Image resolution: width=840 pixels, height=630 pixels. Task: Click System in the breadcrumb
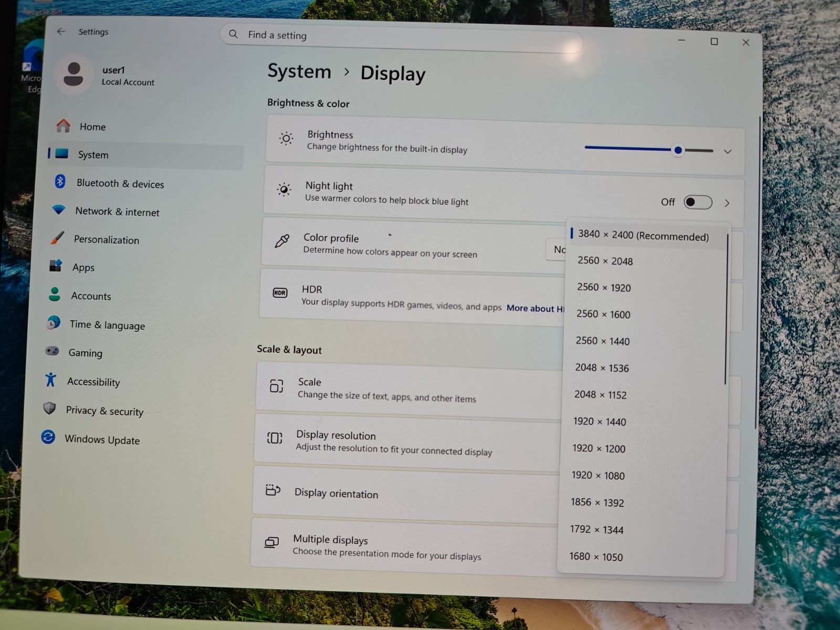click(299, 71)
